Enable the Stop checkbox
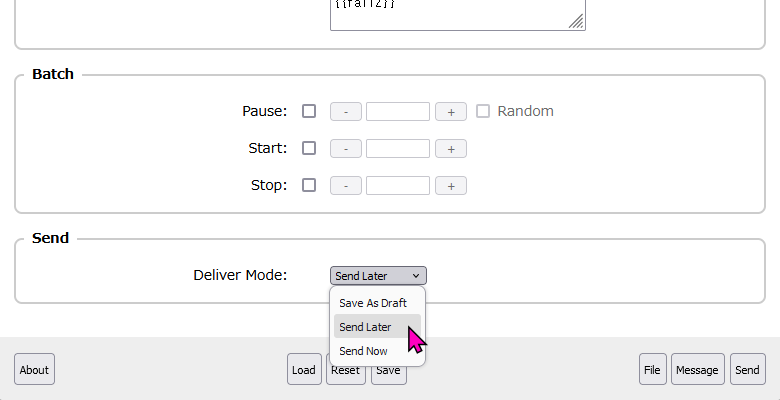Viewport: 780px width, 400px height. pyautogui.click(x=309, y=185)
